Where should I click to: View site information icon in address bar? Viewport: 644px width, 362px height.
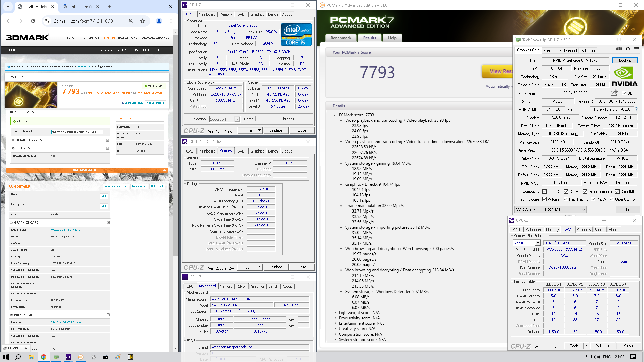click(x=47, y=21)
